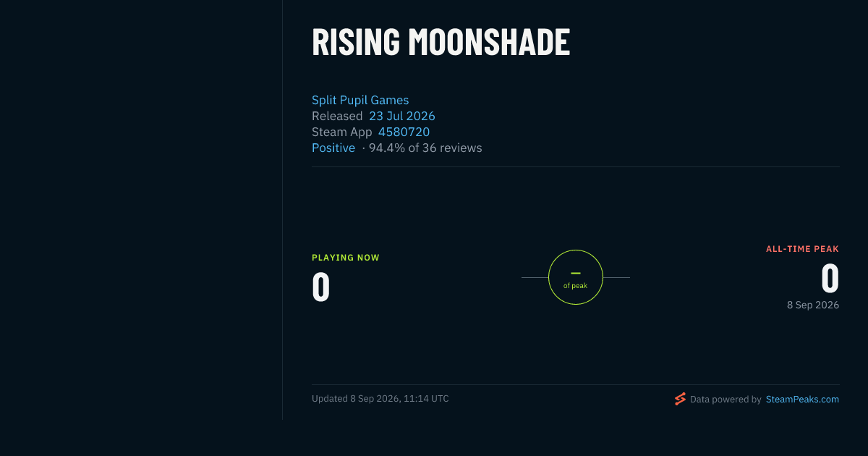
Task: Click the peak date 8 Sep 2026
Action: [813, 305]
